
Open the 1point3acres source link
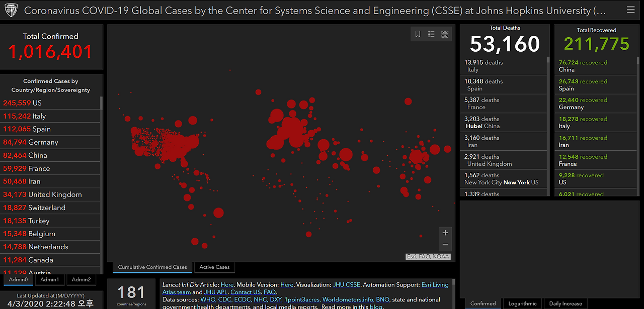point(302,299)
